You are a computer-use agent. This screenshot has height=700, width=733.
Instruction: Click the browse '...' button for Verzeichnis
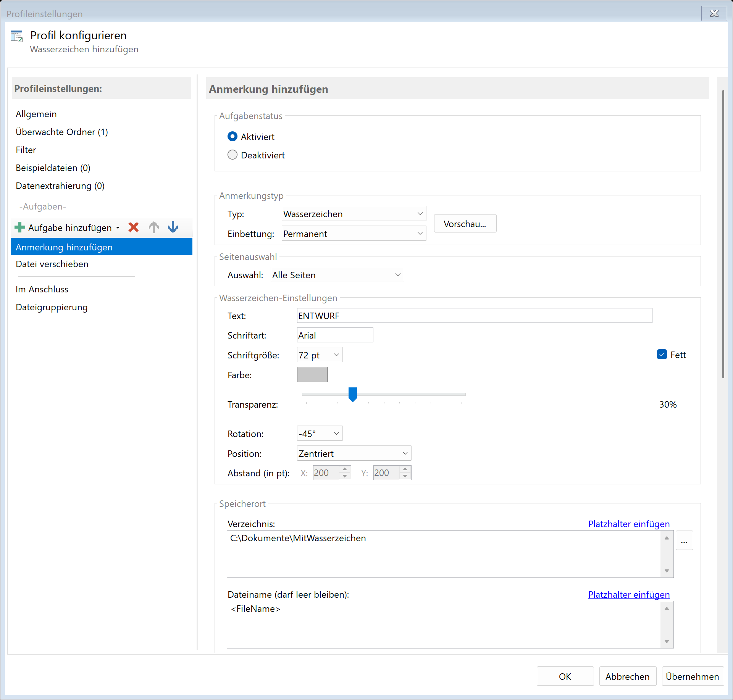tap(684, 541)
